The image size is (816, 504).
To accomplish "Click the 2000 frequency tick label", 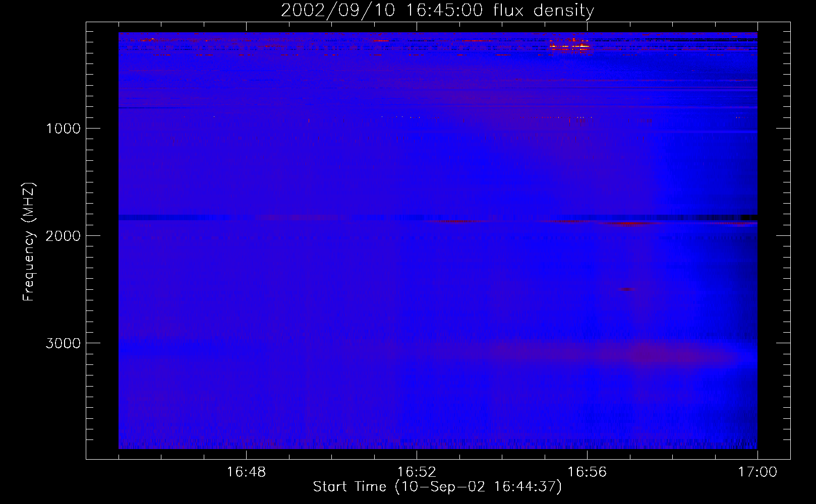I will [x=63, y=236].
